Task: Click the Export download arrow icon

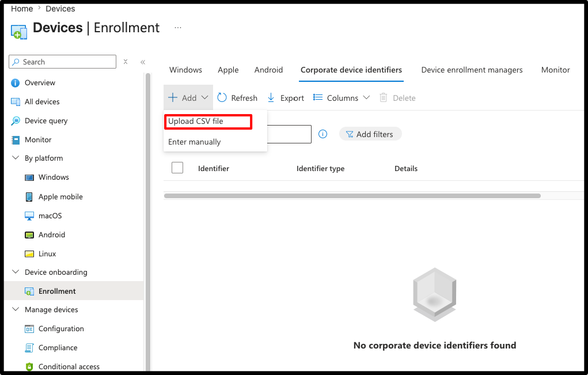Action: point(271,98)
